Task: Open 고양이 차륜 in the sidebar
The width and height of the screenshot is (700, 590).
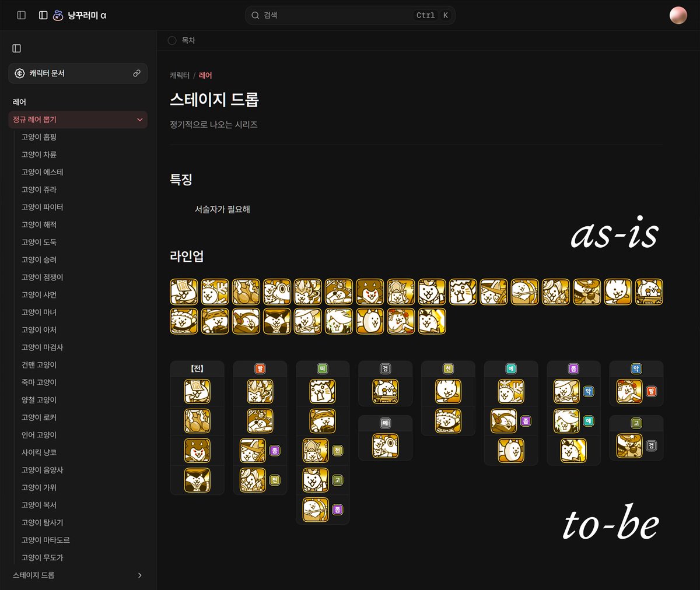Action: click(39, 154)
